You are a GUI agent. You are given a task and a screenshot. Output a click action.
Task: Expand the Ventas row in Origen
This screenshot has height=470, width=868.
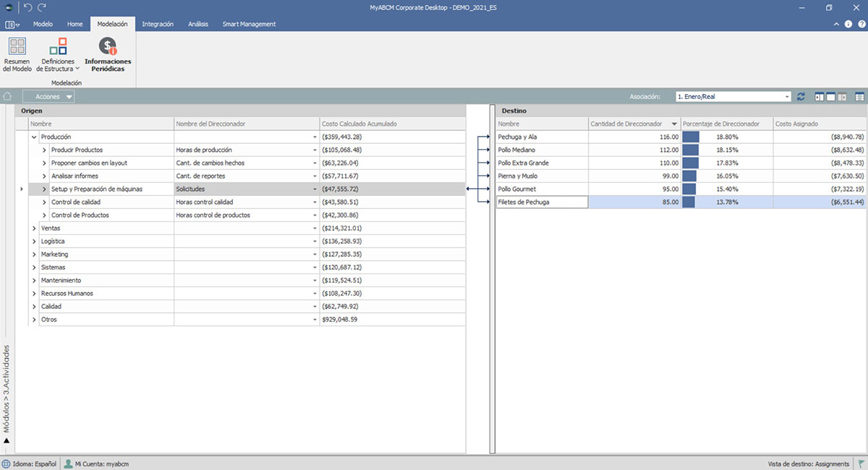34,228
